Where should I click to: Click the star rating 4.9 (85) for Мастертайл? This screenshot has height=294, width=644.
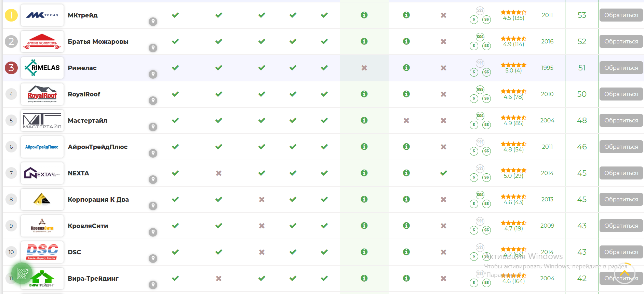[513, 120]
